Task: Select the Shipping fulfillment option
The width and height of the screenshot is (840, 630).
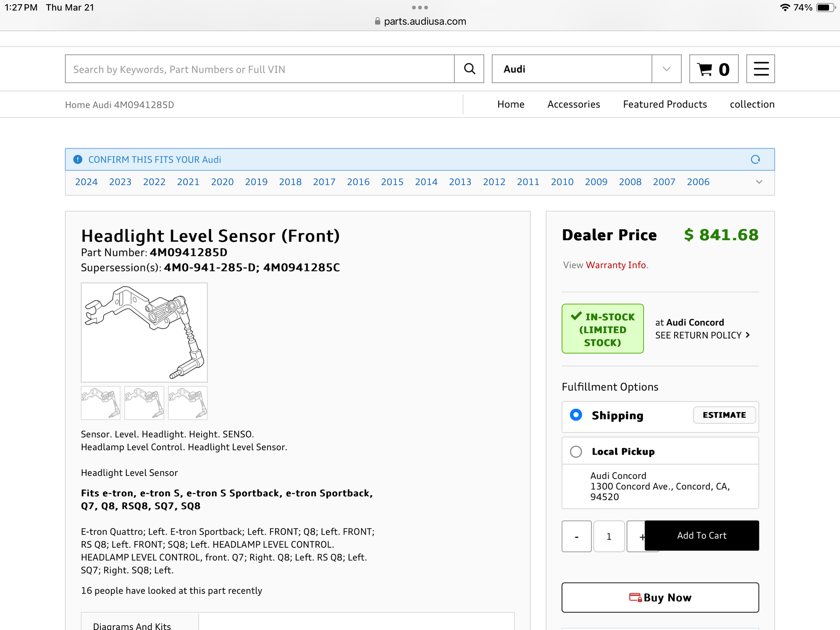Action: (576, 415)
